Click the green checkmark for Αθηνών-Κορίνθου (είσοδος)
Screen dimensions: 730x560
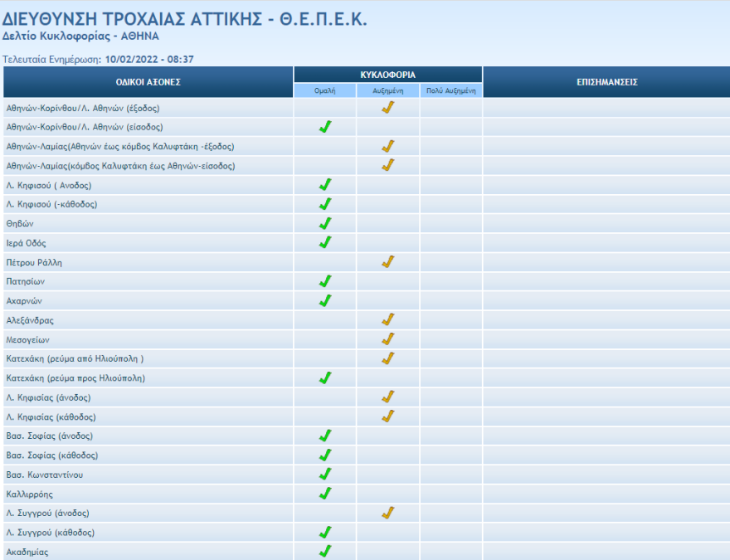point(325,127)
